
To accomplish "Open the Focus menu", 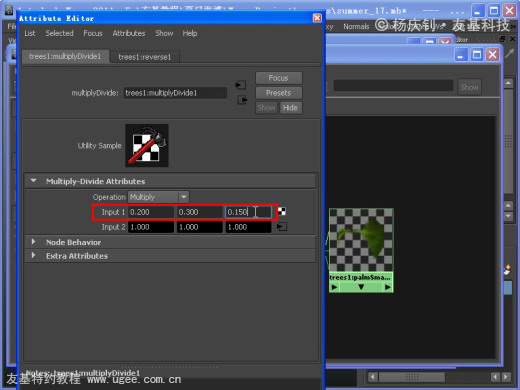I will [x=93, y=33].
